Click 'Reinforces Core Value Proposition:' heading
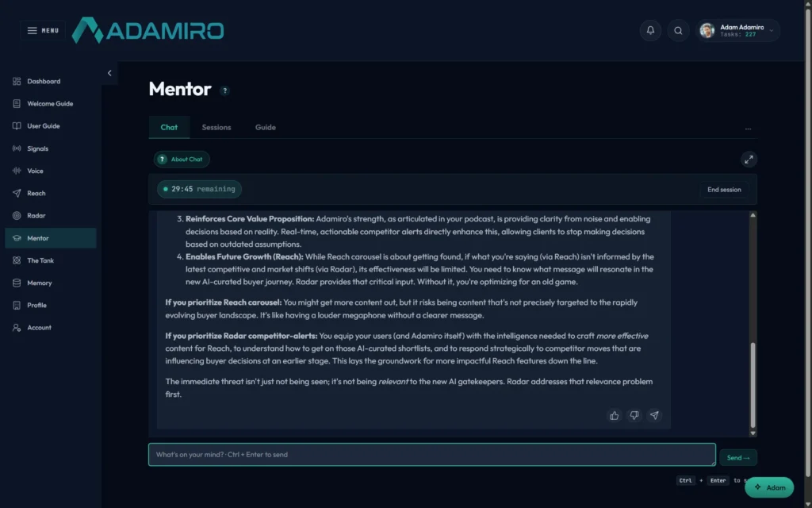Image resolution: width=812 pixels, height=508 pixels. tap(250, 219)
